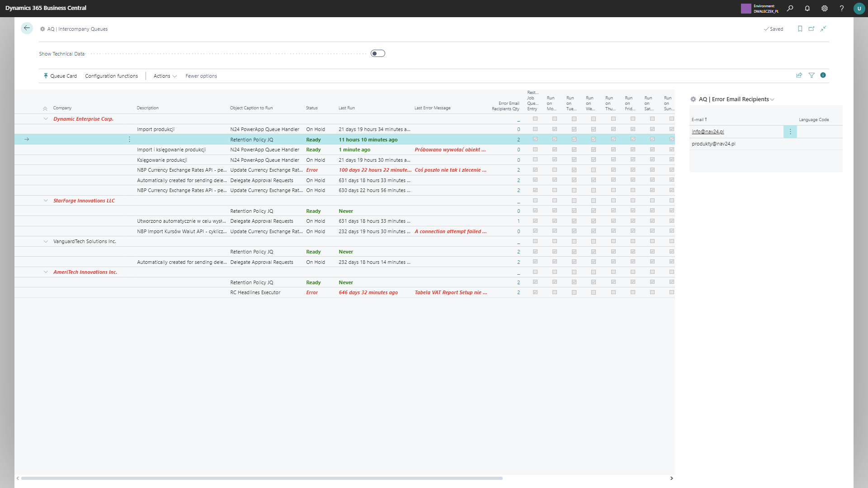The width and height of the screenshot is (868, 488).
Task: Click Language Code column header
Action: 814,120
